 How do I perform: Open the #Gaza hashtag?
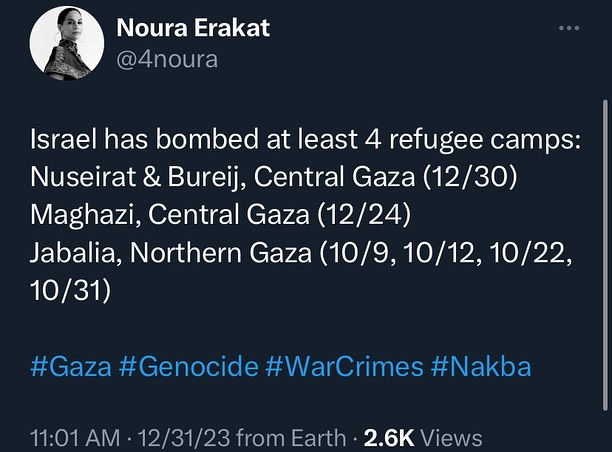point(69,367)
